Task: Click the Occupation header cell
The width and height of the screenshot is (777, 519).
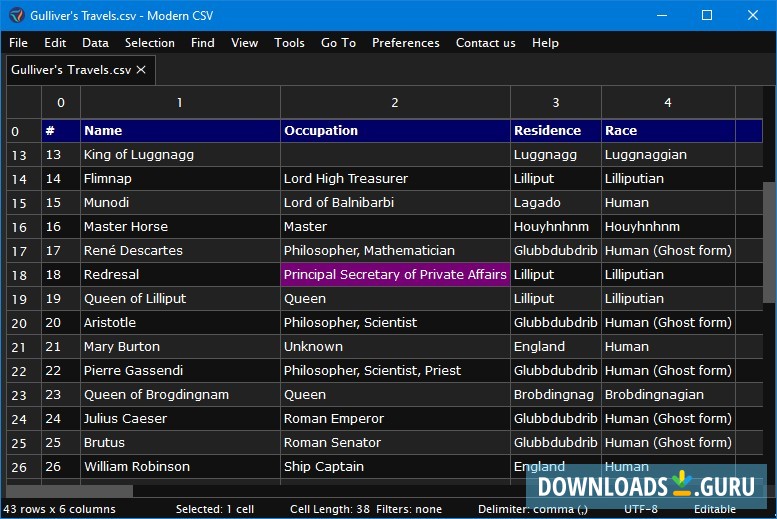Action: pyautogui.click(x=395, y=131)
